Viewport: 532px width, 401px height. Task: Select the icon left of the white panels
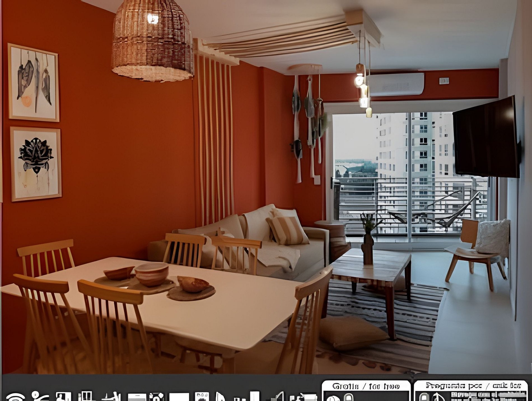tap(303, 397)
